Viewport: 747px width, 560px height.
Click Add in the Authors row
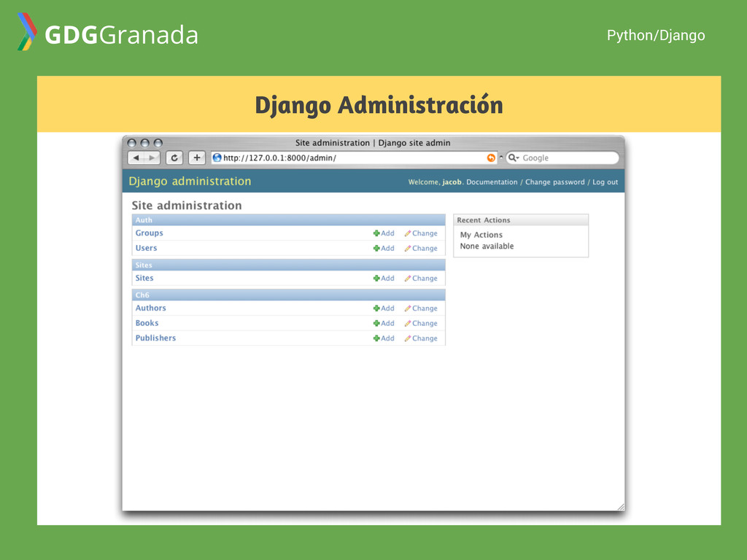pyautogui.click(x=384, y=308)
